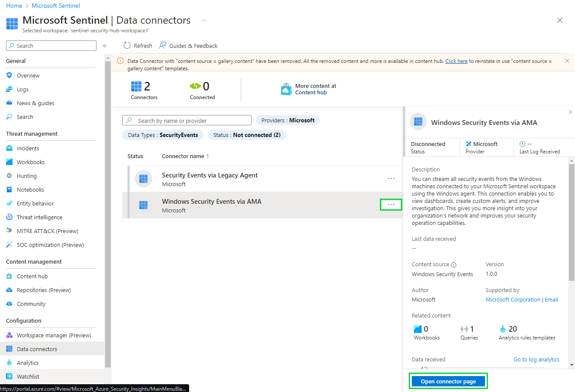Click the 0 Connected counter
This screenshot has height=392, width=575.
point(202,90)
